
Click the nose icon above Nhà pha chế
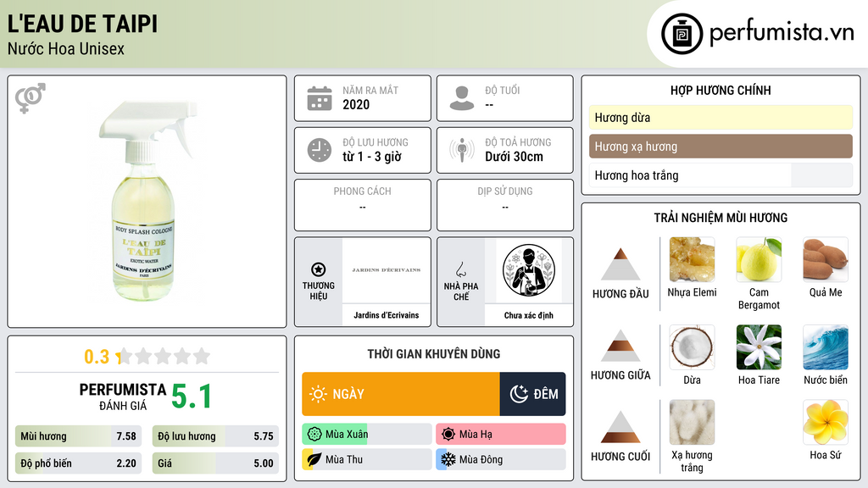(x=460, y=269)
